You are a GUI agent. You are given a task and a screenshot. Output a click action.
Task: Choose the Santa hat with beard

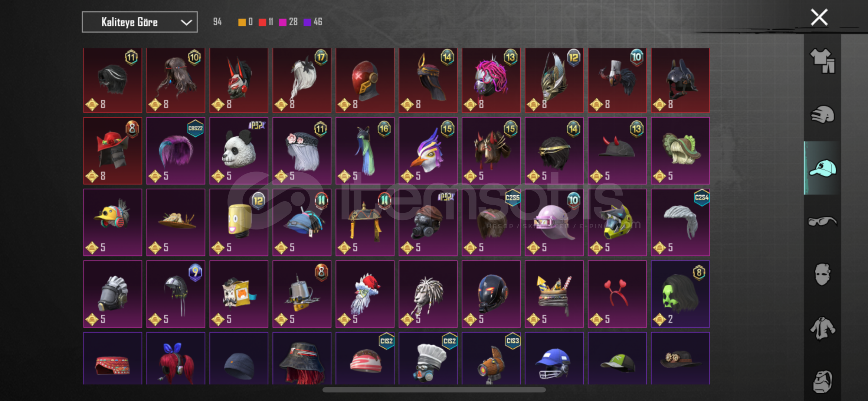[x=365, y=294]
